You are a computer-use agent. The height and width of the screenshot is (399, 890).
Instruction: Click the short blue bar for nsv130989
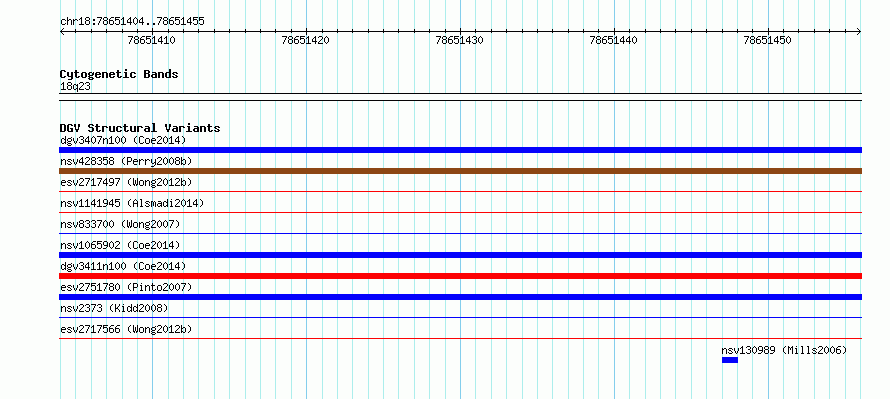click(730, 360)
